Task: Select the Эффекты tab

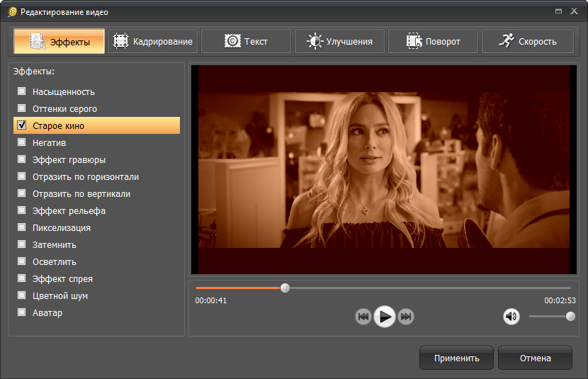Action: point(60,41)
